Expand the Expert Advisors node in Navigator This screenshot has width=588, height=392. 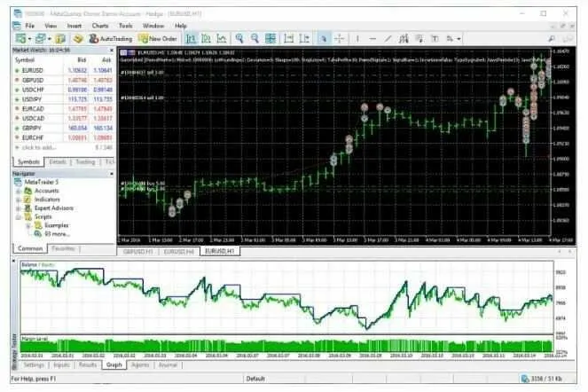coord(18,208)
